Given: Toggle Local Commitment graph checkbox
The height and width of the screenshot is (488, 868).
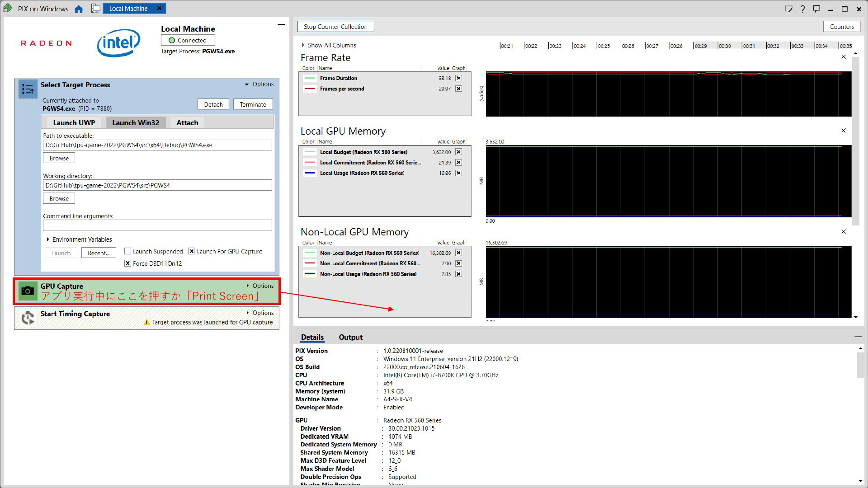Looking at the screenshot, I should [x=458, y=162].
